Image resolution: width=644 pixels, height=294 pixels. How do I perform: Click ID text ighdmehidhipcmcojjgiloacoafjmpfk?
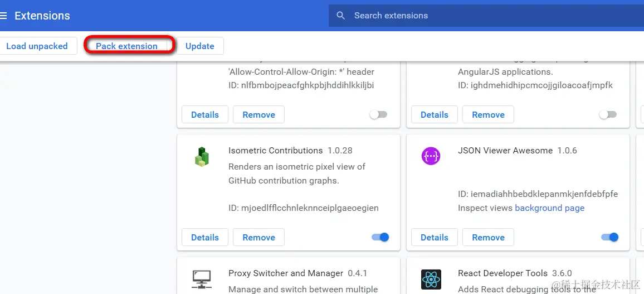pos(535,85)
